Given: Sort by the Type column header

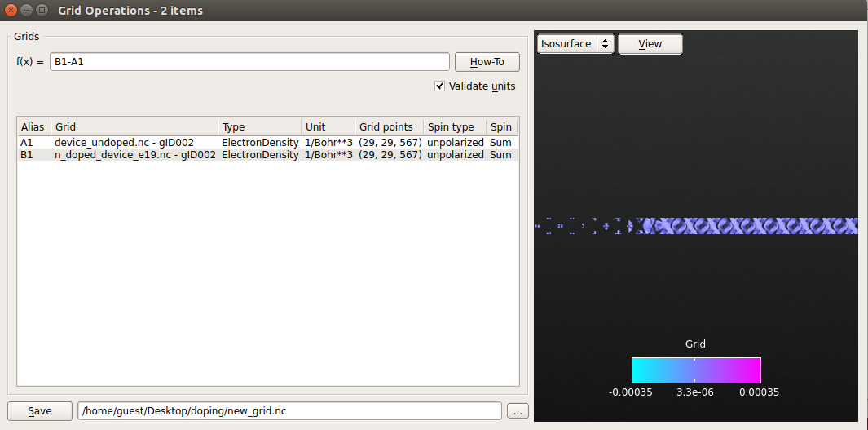Looking at the screenshot, I should [x=260, y=127].
